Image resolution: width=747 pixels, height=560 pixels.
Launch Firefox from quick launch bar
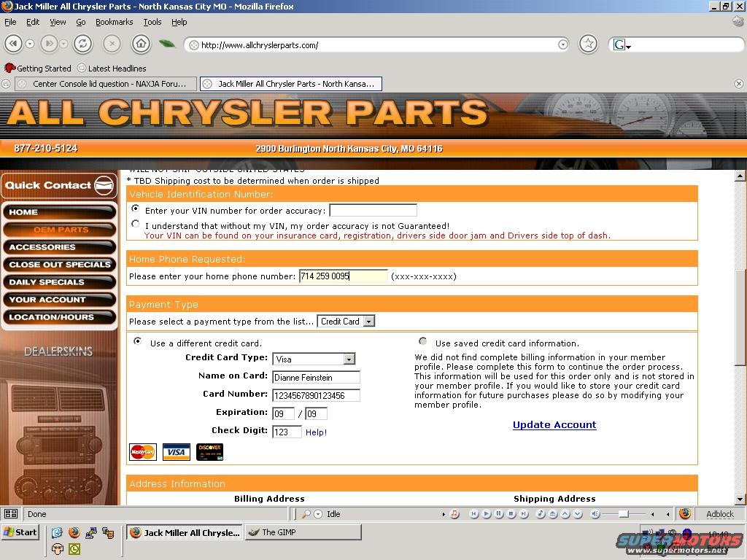(x=74, y=533)
